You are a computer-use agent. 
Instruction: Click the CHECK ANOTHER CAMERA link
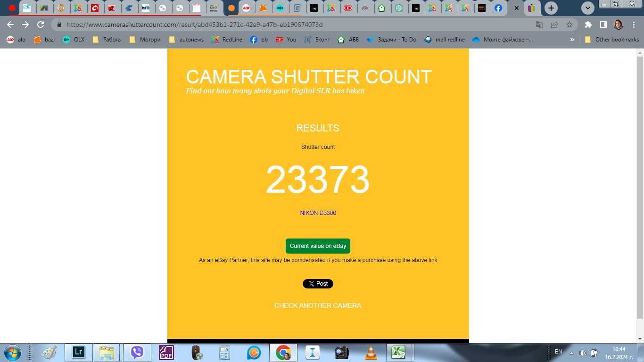(x=318, y=305)
